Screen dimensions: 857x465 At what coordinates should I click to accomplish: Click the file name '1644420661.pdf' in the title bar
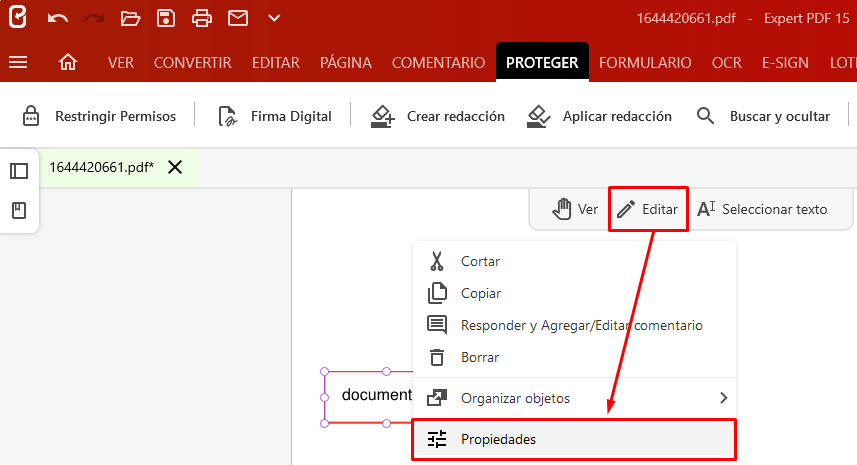(x=686, y=18)
